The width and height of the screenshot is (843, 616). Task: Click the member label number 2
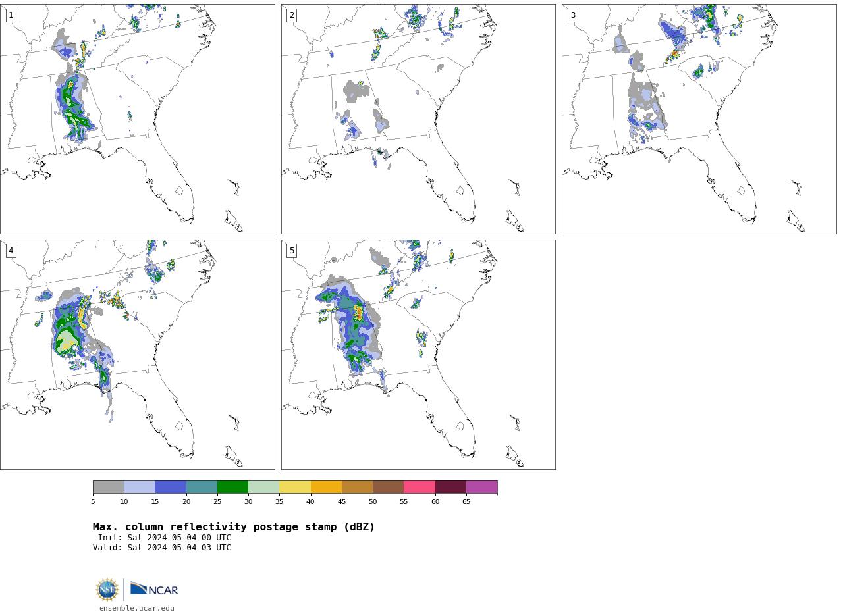292,15
